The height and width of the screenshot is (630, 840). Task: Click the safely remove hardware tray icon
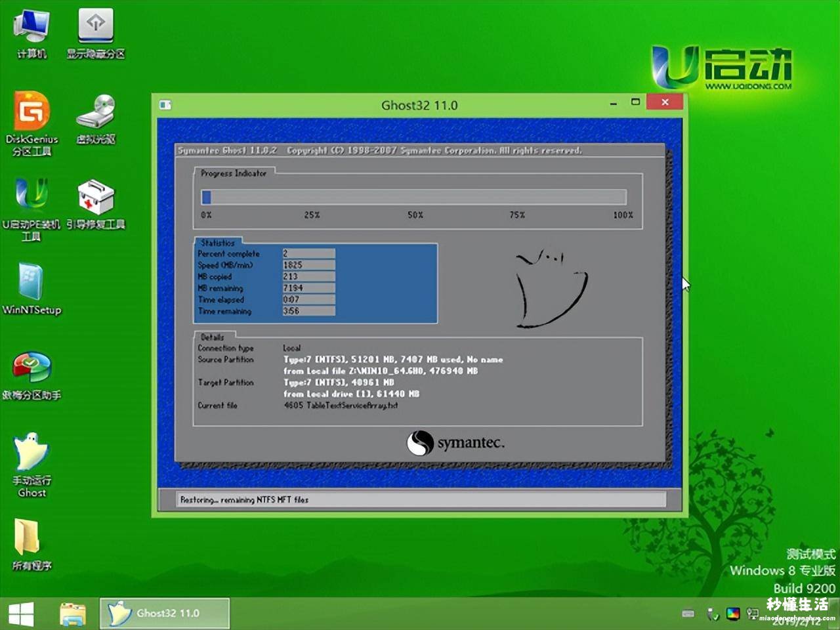pyautogui.click(x=713, y=614)
